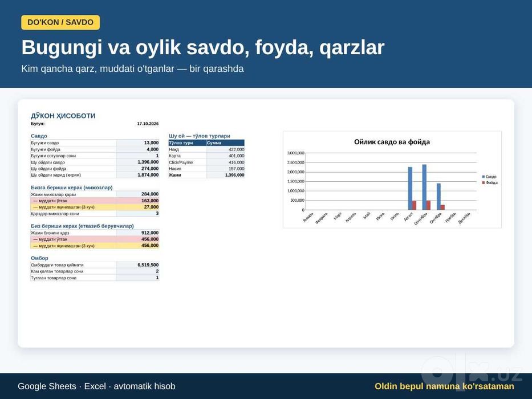Click the date cell 17.10.2026
Viewport: 532px width, 399px height.
[x=148, y=124]
